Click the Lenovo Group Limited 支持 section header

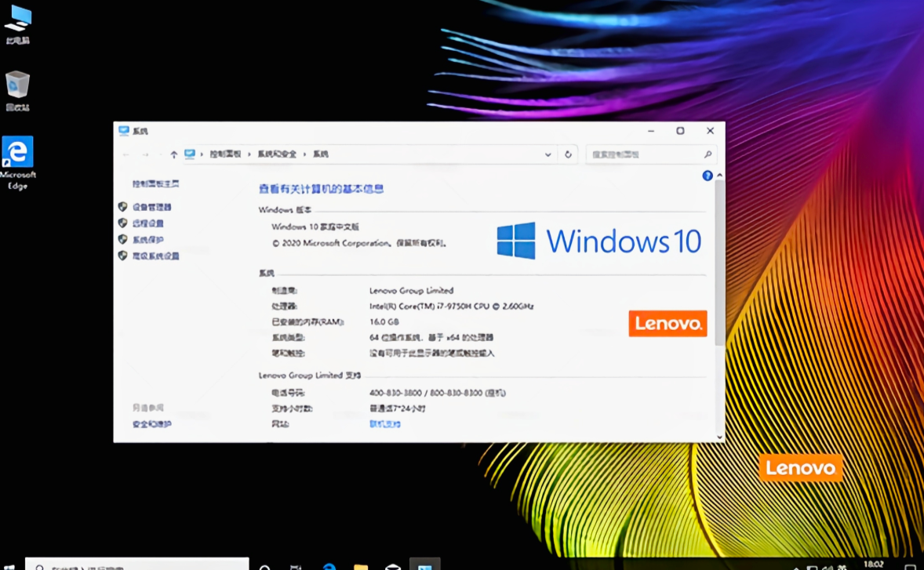coord(309,375)
